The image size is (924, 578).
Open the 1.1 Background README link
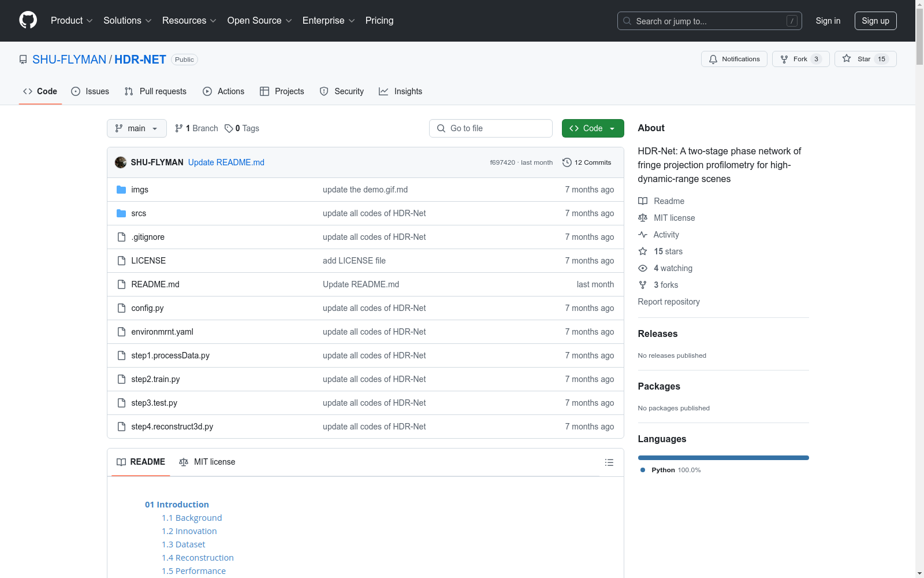192,518
